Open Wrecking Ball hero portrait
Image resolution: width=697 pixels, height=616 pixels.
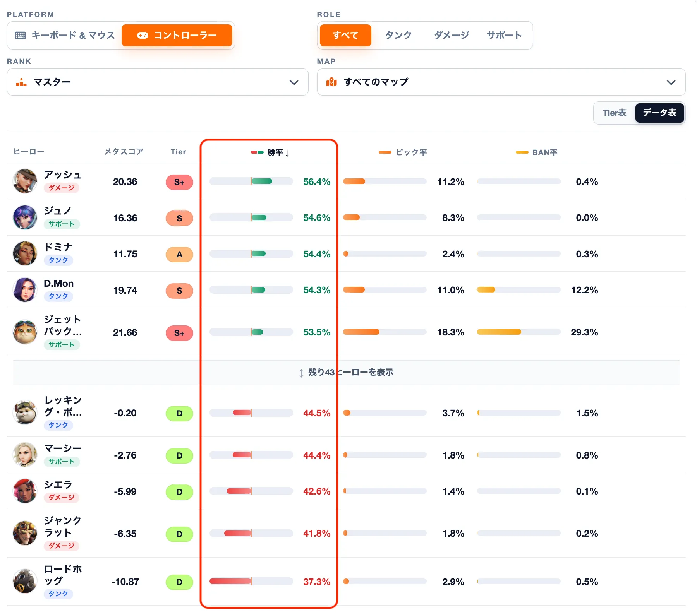click(x=25, y=412)
